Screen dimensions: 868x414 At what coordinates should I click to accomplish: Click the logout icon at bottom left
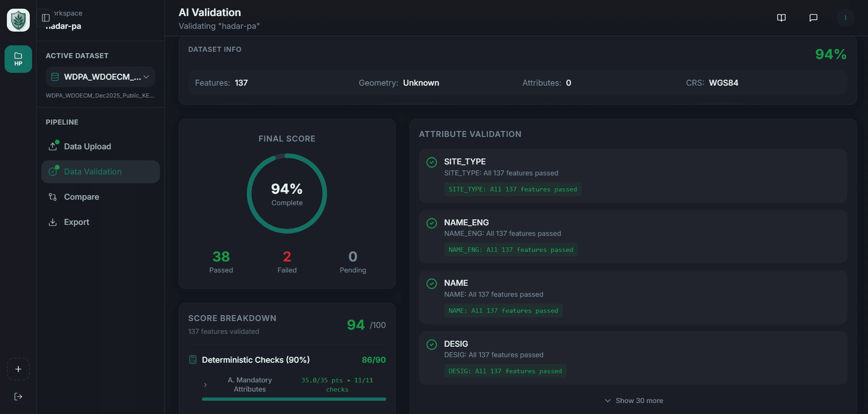18,397
